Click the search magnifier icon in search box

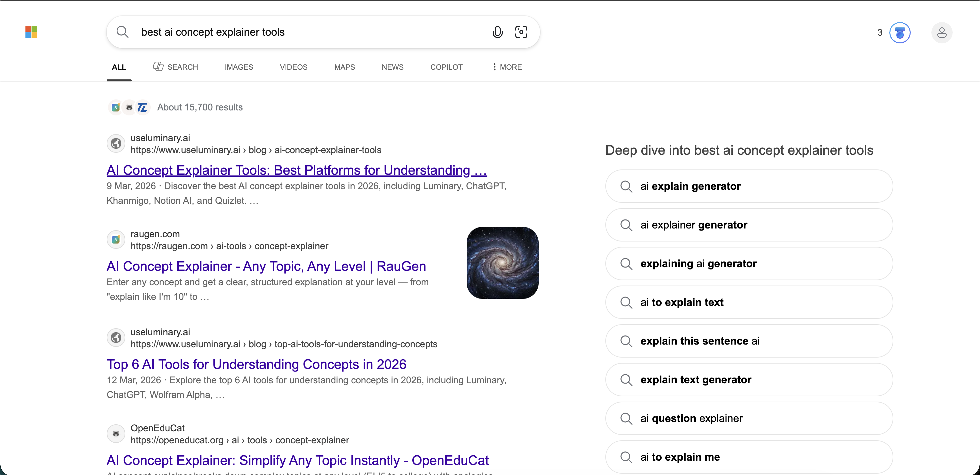(x=122, y=32)
